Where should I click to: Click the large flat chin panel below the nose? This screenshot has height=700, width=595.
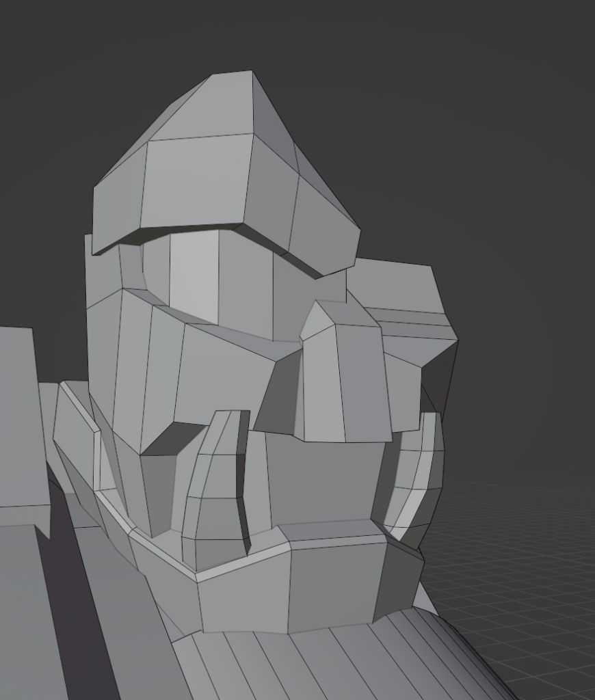(x=321, y=479)
